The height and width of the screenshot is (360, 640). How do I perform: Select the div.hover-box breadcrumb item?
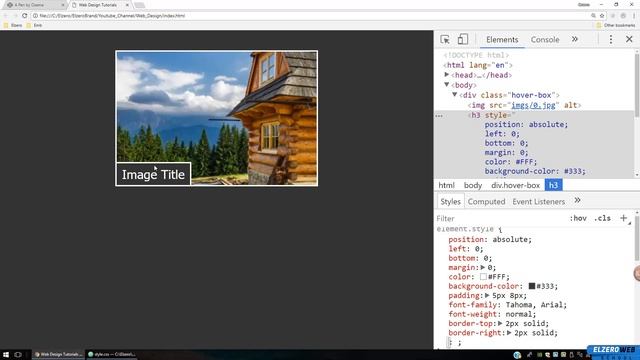[516, 185]
